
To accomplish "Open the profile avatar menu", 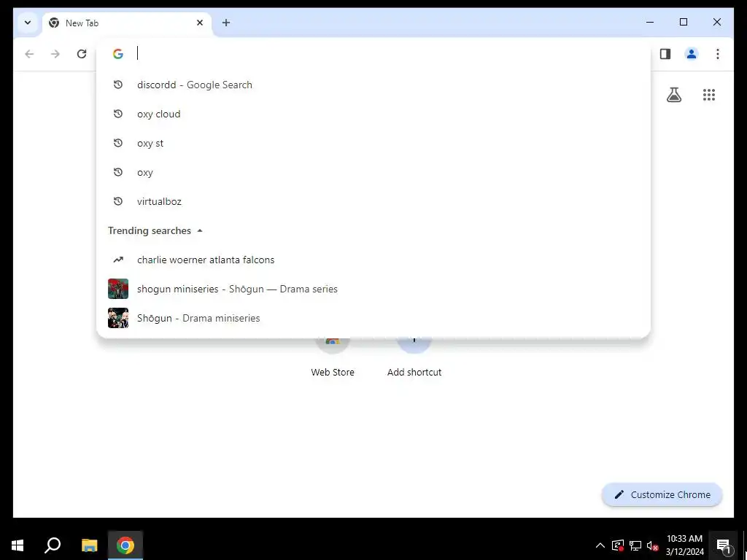I will [x=692, y=54].
